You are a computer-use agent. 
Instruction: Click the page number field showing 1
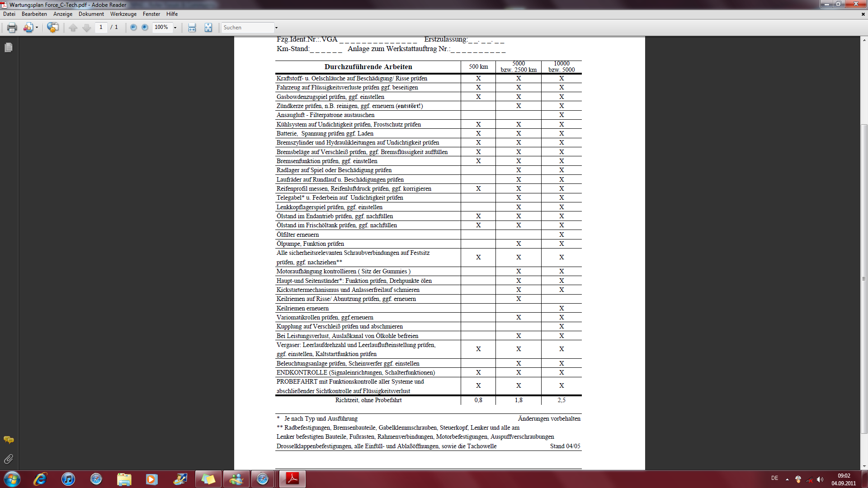tap(101, 27)
